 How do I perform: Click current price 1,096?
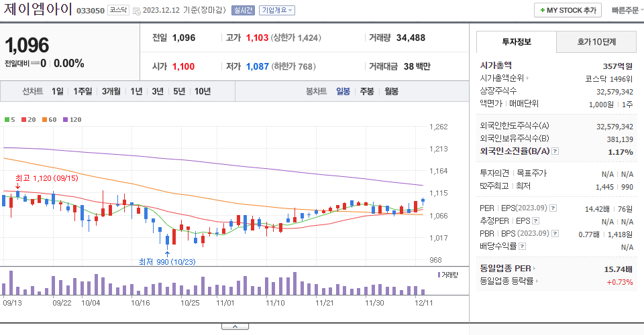pyautogui.click(x=27, y=46)
